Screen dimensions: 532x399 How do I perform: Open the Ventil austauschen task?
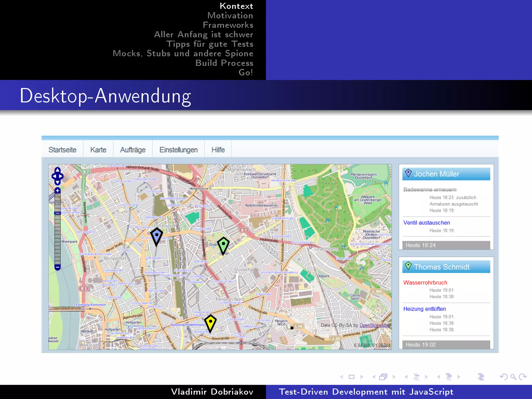[x=427, y=223]
